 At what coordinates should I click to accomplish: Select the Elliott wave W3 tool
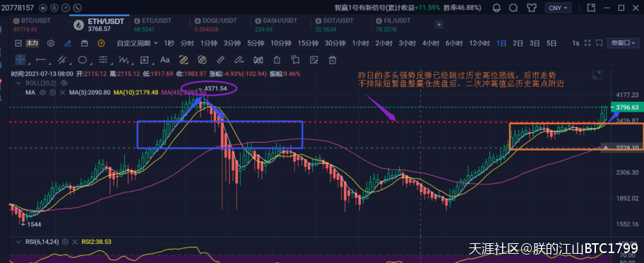point(124,60)
